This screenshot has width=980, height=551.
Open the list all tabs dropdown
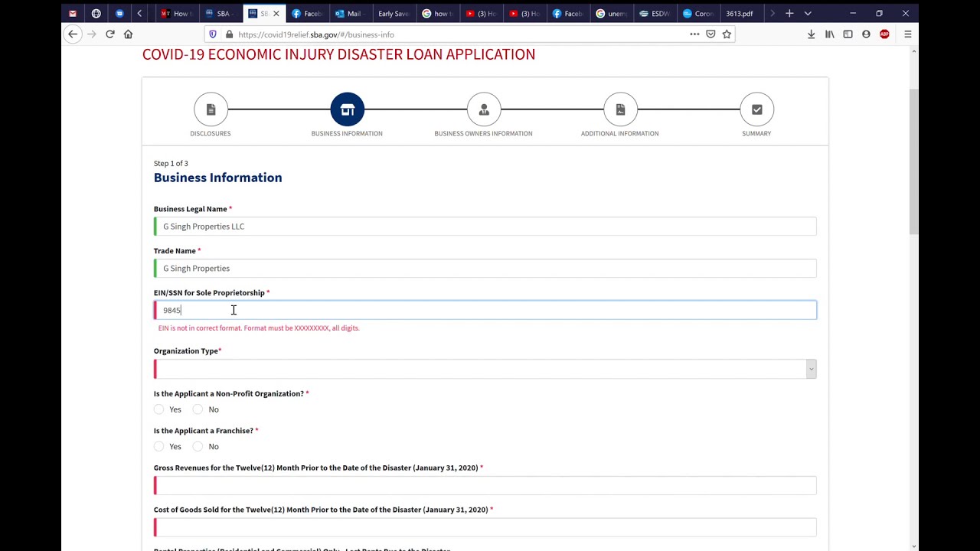pyautogui.click(x=808, y=13)
